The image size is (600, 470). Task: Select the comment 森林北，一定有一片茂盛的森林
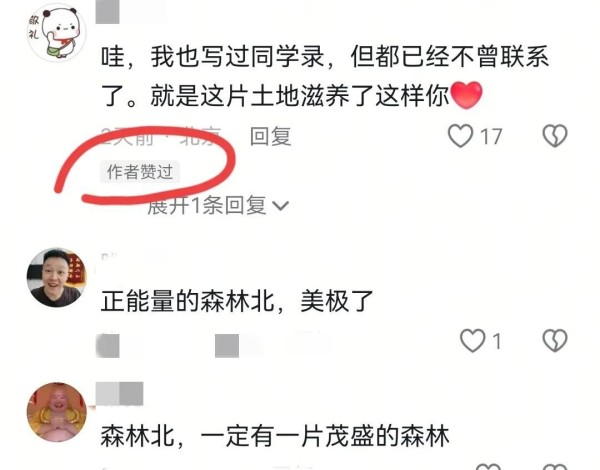click(x=275, y=436)
